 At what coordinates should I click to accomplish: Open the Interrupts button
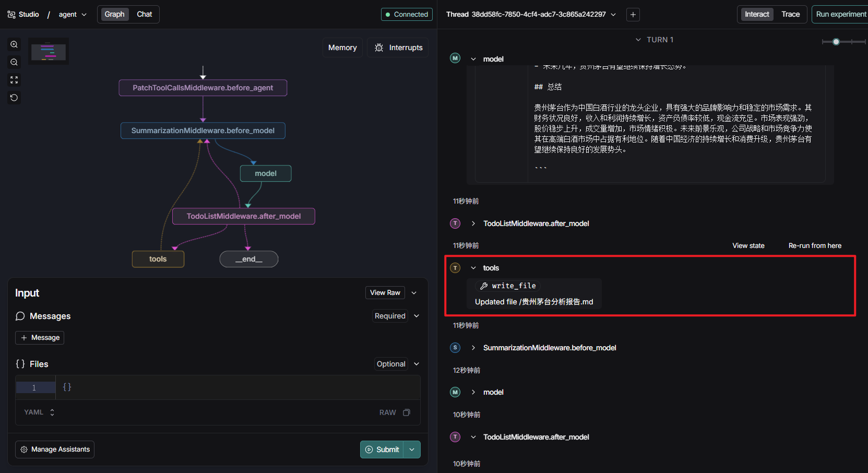tap(398, 48)
